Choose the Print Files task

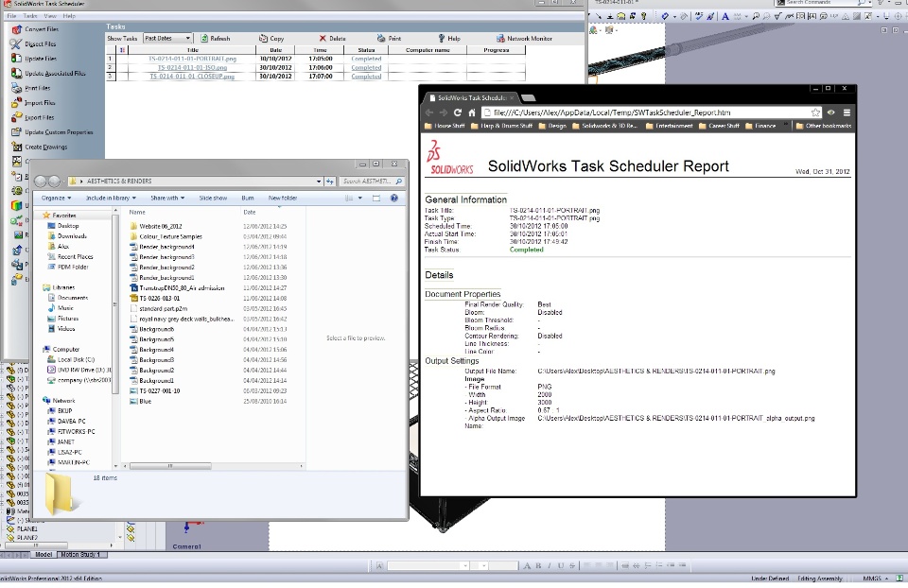[x=31, y=88]
